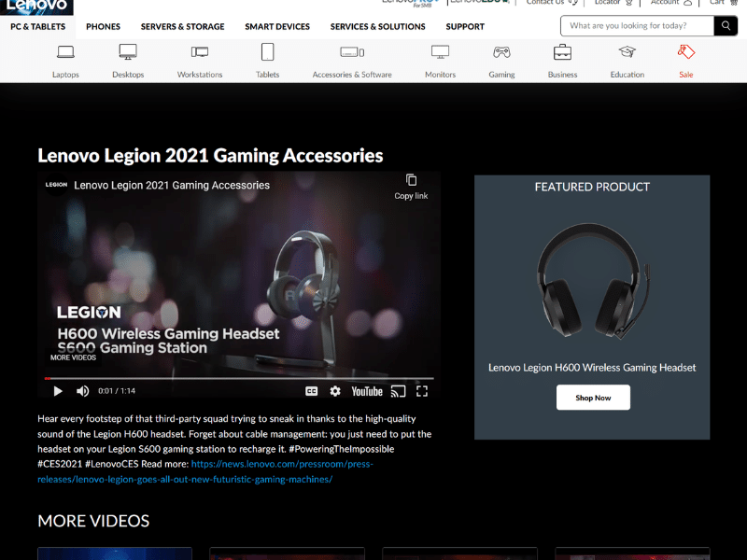This screenshot has height=560, width=747.
Task: Click the search input field
Action: (x=637, y=26)
